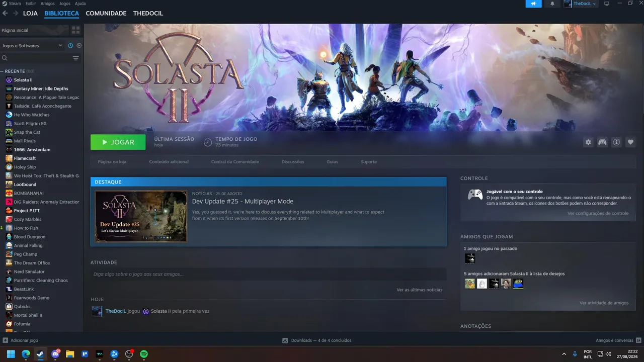Open the notifications bell
644x362 pixels.
tap(552, 4)
